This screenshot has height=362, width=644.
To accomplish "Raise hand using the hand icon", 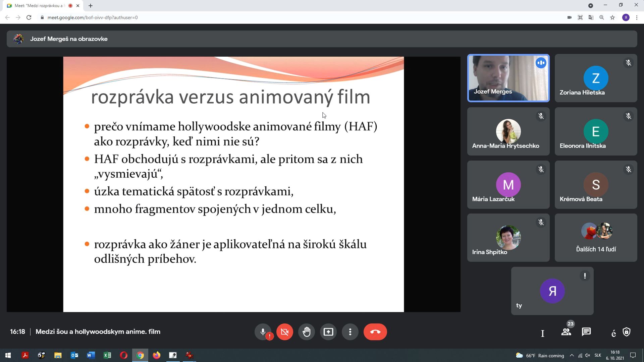I will tap(306, 332).
